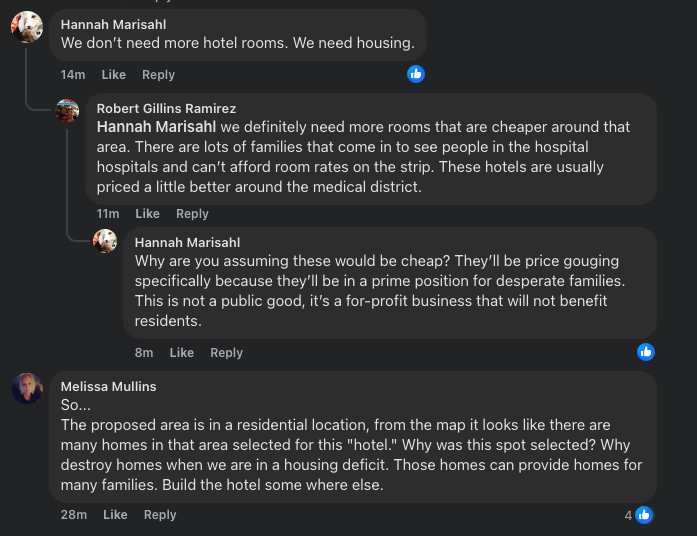Like Hannah's price gouging reply
This screenshot has width=697, height=536.
181,352
